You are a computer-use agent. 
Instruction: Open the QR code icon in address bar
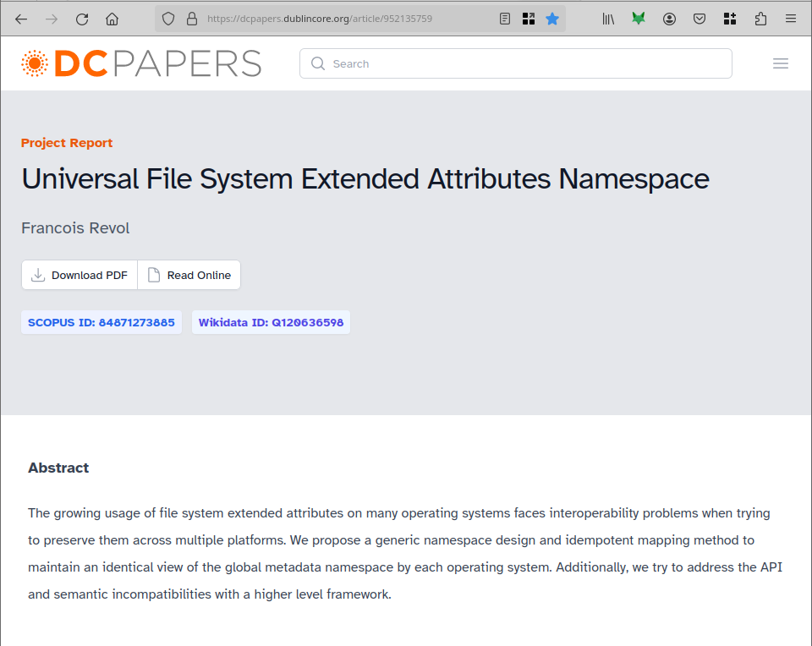(529, 19)
